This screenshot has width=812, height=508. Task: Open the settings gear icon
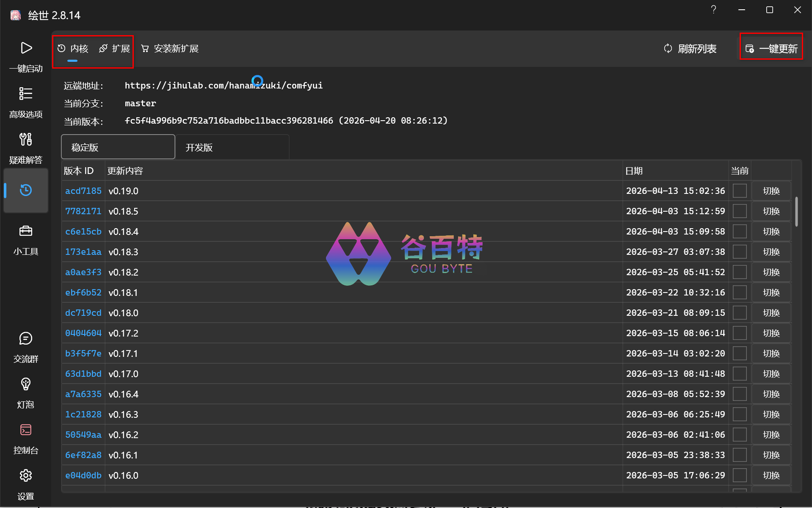coord(26,476)
